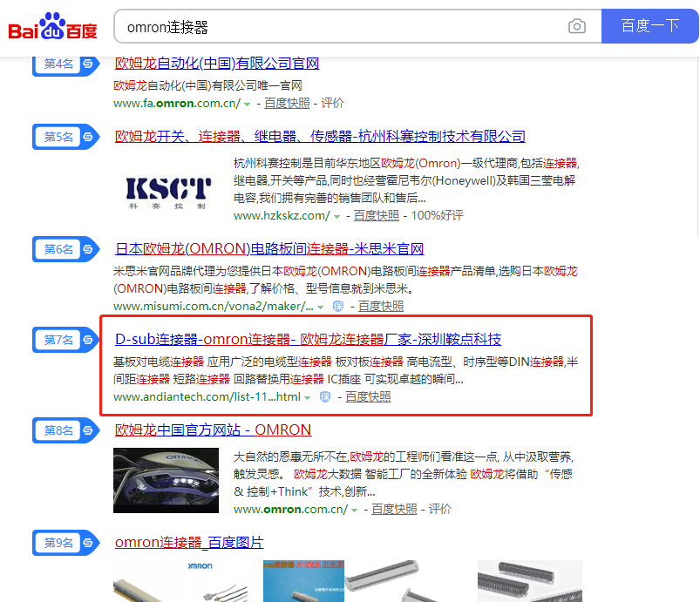Screen dimensions: 700x602
Task: Click URL www.hzkskz.com/
Action: [282, 215]
